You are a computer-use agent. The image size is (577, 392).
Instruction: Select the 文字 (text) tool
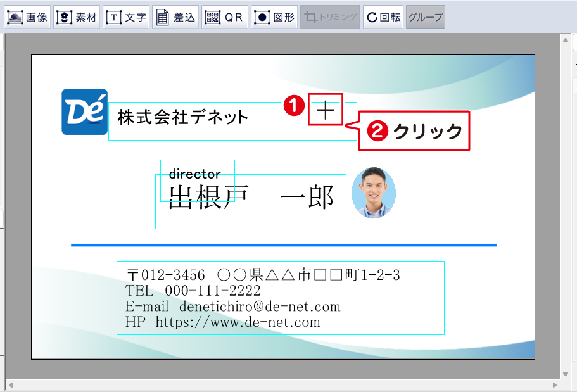tap(126, 17)
